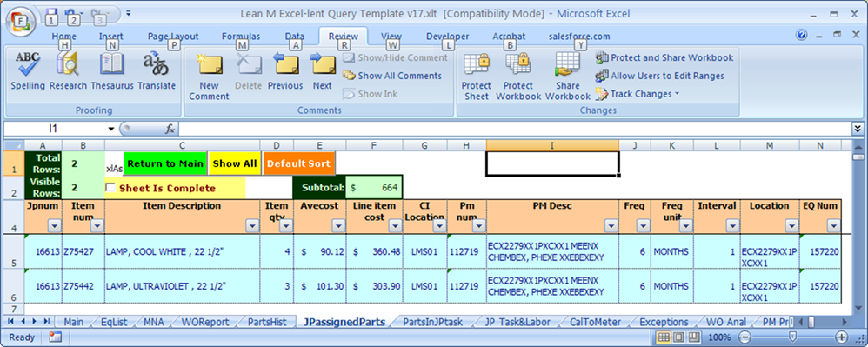Open Item qty filter dropdown
The image size is (868, 347).
[x=286, y=226]
